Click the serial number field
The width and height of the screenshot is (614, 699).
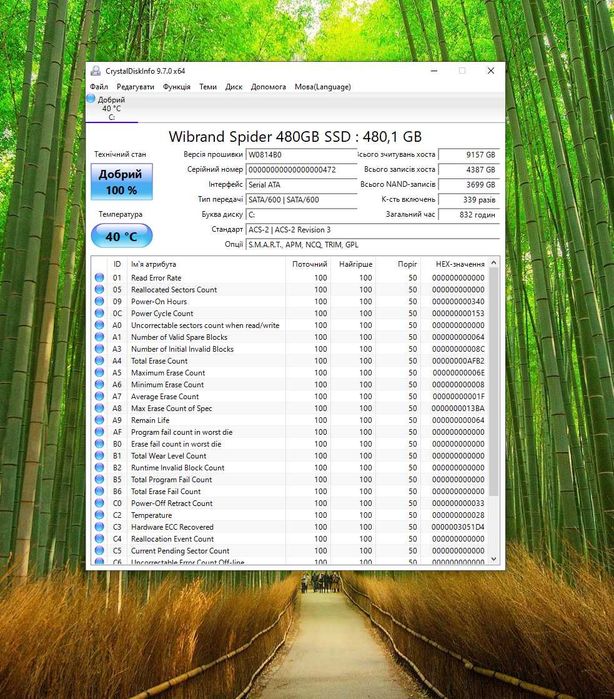click(301, 170)
